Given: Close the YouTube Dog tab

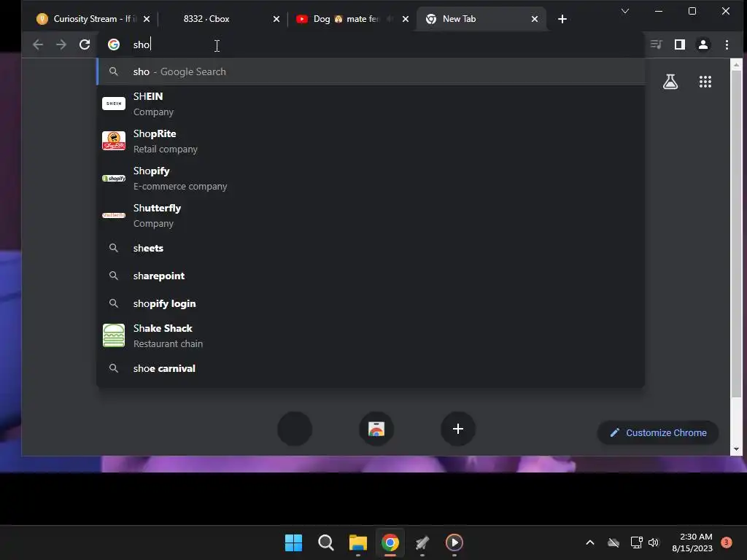Looking at the screenshot, I should click(x=406, y=19).
